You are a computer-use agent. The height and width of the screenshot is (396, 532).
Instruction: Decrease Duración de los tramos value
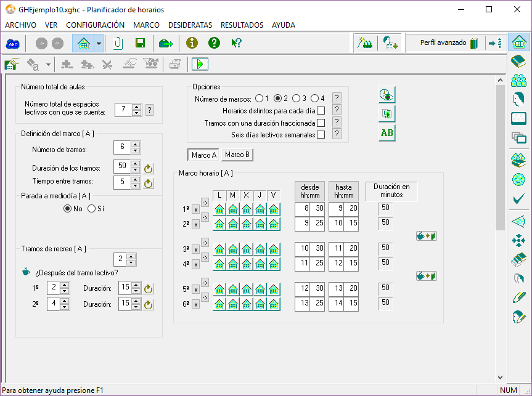click(x=136, y=170)
